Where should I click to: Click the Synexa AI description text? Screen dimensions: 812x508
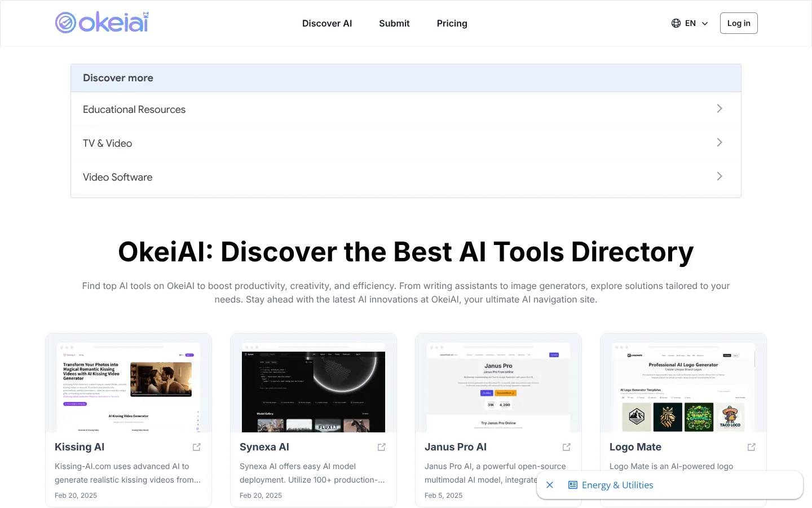click(312, 473)
